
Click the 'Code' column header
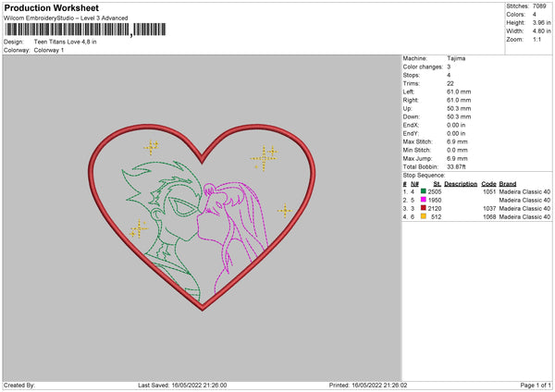(488, 184)
